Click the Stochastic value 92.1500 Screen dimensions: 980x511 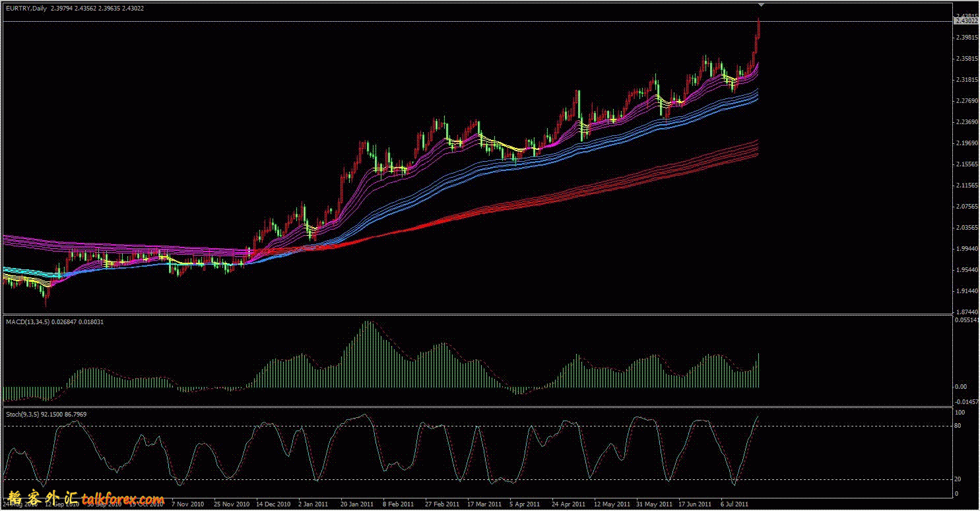pos(53,414)
